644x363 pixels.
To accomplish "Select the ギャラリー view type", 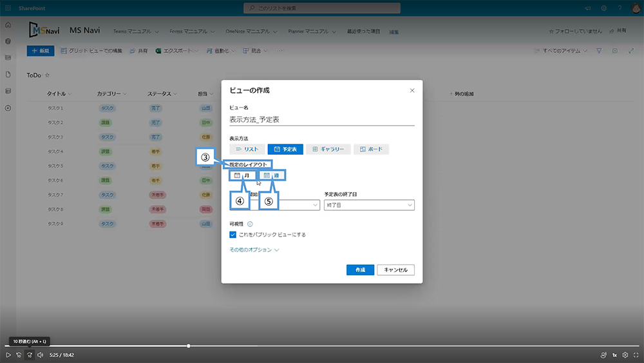I will tap(328, 149).
